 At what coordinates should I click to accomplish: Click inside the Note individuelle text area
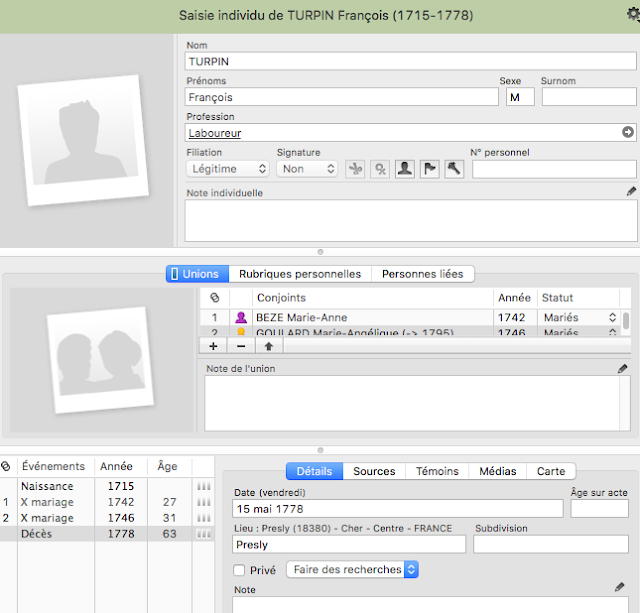410,220
